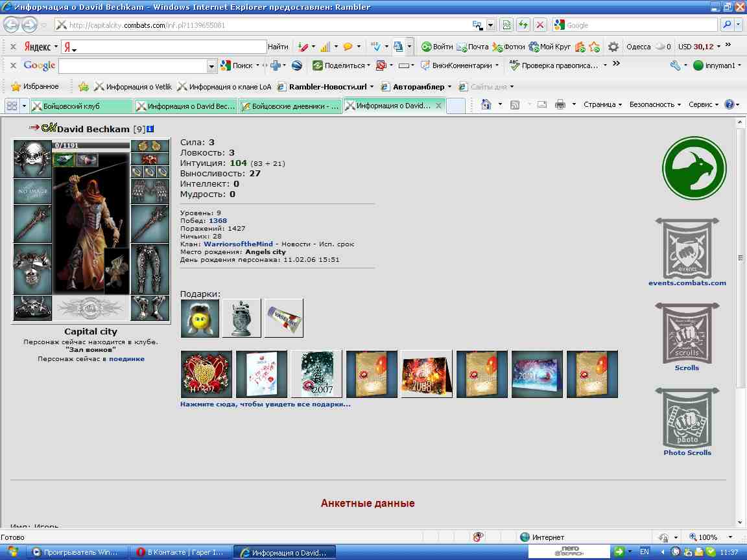Click link to see all gifts

(265, 404)
